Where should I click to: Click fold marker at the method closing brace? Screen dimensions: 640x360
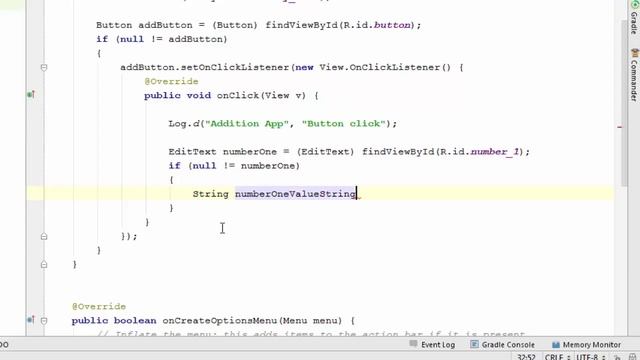(x=44, y=264)
